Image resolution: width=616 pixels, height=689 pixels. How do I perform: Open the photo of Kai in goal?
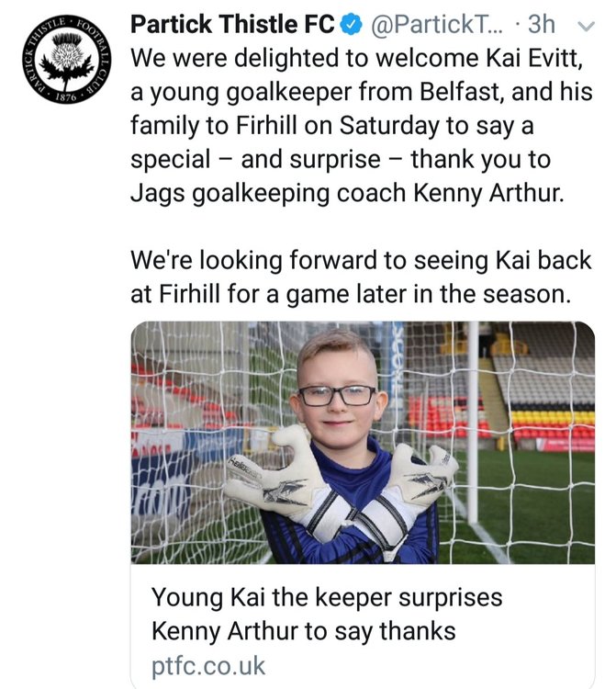363,443
